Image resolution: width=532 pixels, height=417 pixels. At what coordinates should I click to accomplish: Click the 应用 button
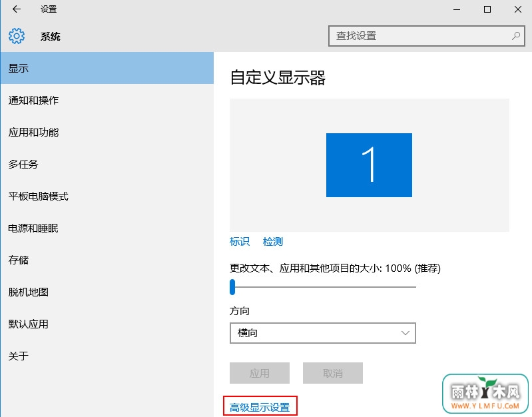260,373
